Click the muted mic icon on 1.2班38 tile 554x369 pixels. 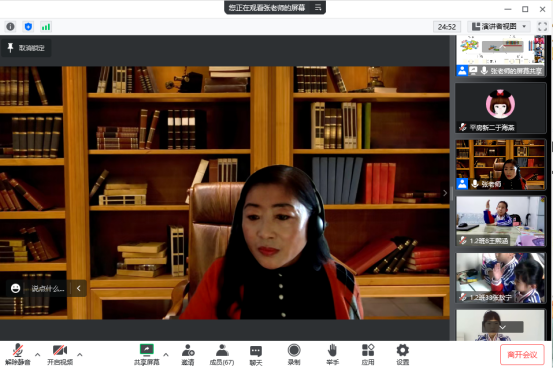tap(463, 297)
